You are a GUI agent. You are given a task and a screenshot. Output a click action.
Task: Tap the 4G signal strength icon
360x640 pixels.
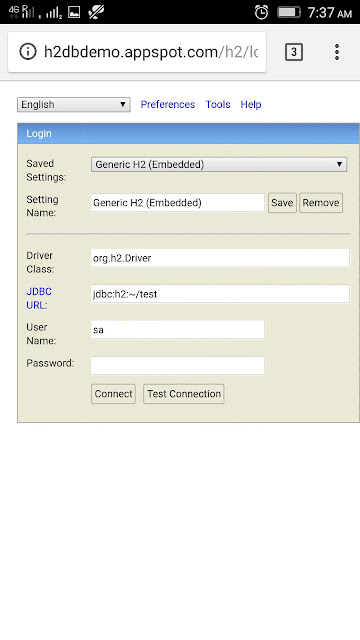point(22,12)
